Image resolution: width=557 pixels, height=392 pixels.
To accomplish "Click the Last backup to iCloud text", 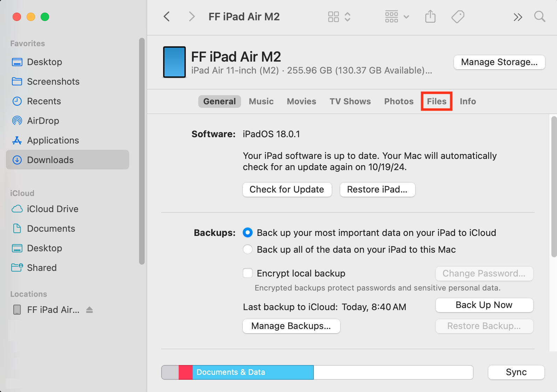I will [x=325, y=307].
